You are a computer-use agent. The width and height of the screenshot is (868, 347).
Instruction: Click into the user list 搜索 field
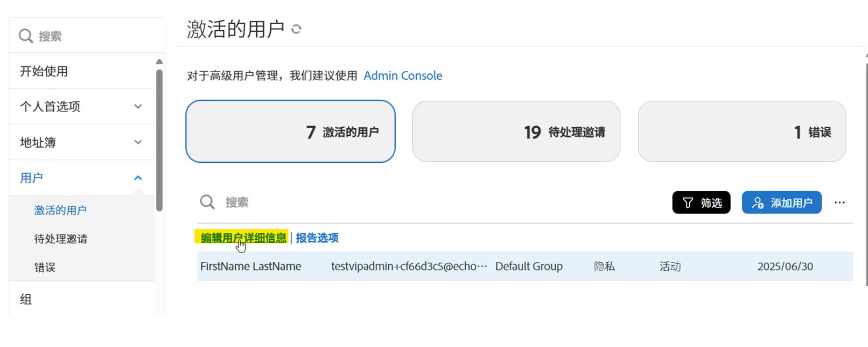coord(431,203)
